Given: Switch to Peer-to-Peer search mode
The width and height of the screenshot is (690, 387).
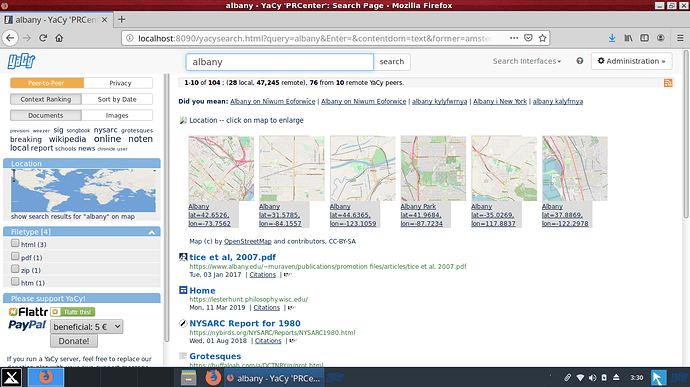Looking at the screenshot, I should tap(47, 83).
